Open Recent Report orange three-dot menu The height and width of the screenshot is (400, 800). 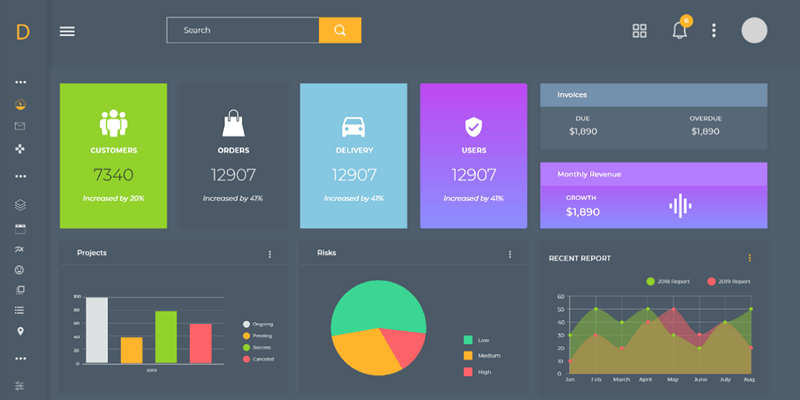749,258
